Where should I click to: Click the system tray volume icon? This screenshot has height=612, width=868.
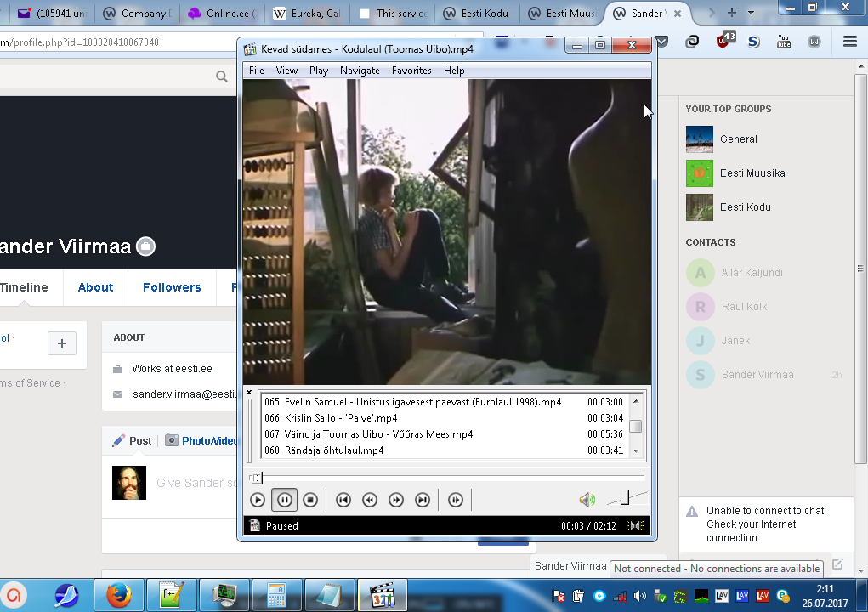click(x=640, y=596)
